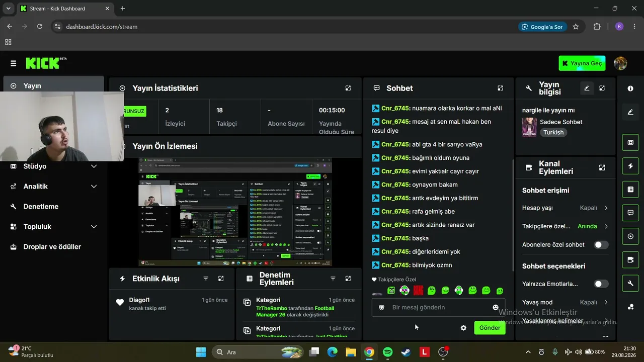Select Yayın in the left sidebar
The width and height of the screenshot is (644, 362).
[x=53, y=86]
